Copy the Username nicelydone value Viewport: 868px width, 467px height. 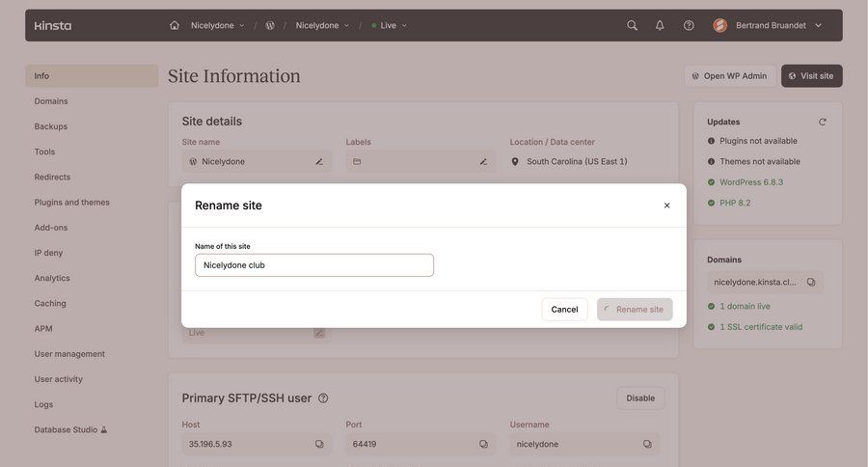tap(647, 444)
